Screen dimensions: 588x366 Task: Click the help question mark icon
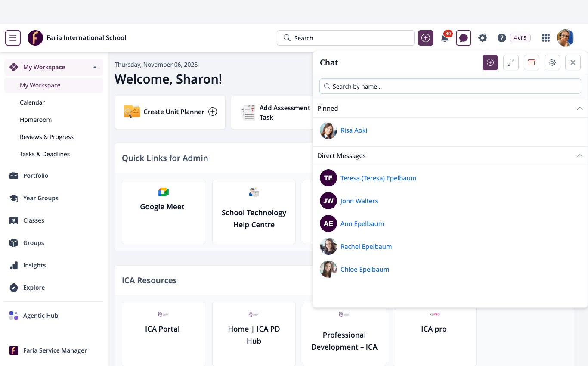[x=501, y=38]
